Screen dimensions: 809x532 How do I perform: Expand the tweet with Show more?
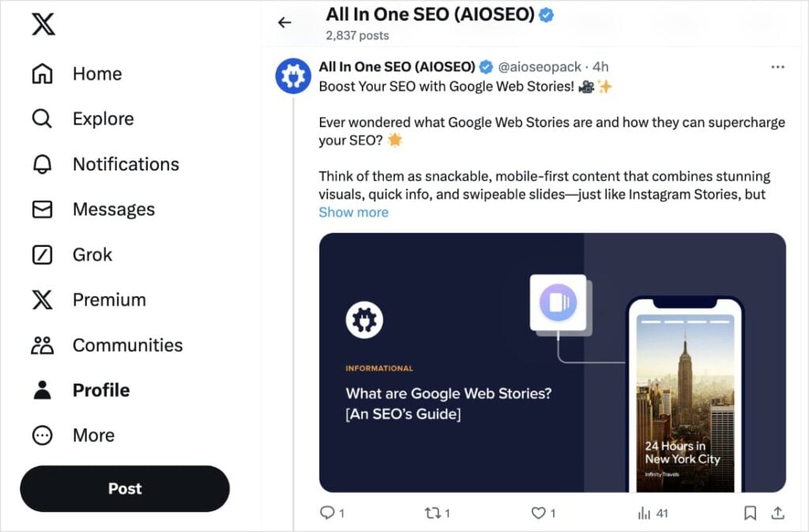tap(353, 212)
